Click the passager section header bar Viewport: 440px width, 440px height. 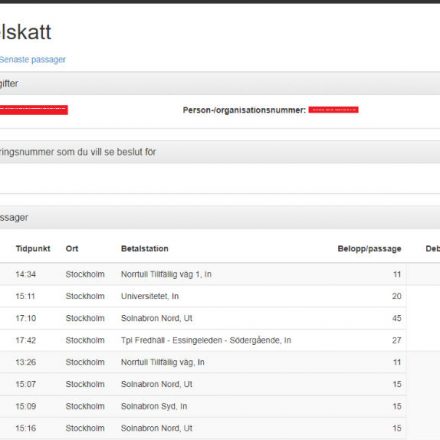(220, 217)
